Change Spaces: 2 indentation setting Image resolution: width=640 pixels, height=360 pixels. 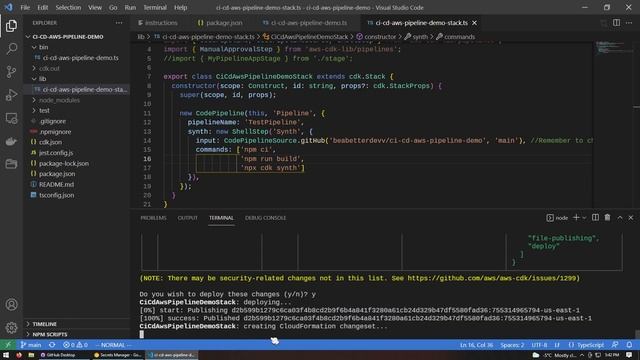click(512, 344)
